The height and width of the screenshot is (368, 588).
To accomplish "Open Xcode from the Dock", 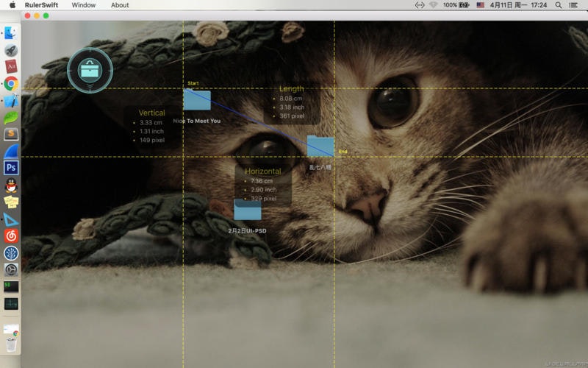I will pos(11,101).
